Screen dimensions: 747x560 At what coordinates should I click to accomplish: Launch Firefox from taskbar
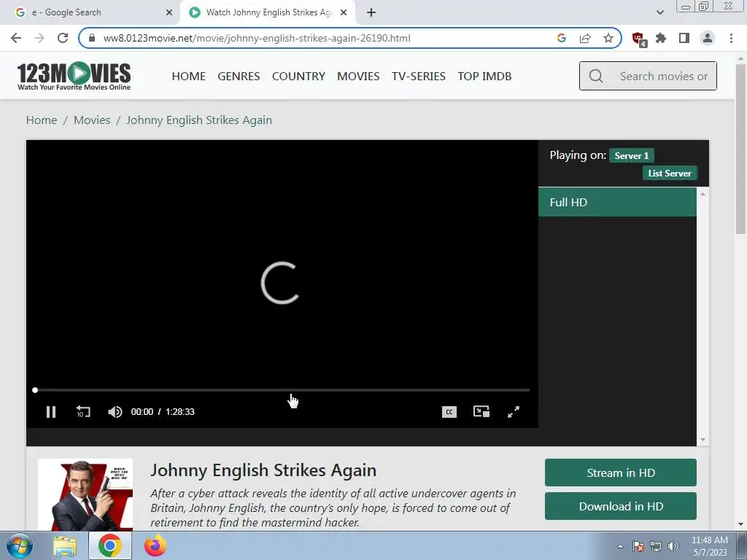coord(155,545)
